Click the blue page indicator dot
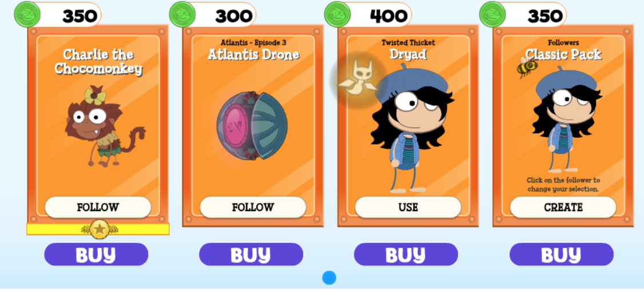Viewport: 644px width, 290px height. coord(329,277)
